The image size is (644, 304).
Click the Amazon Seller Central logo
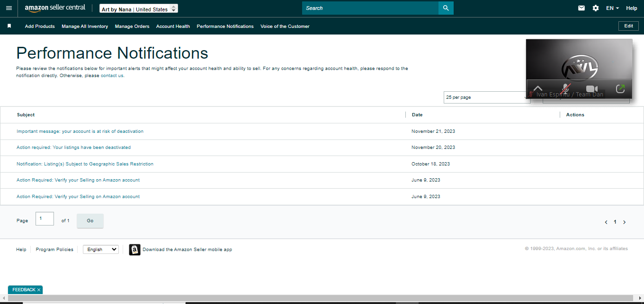click(x=55, y=8)
